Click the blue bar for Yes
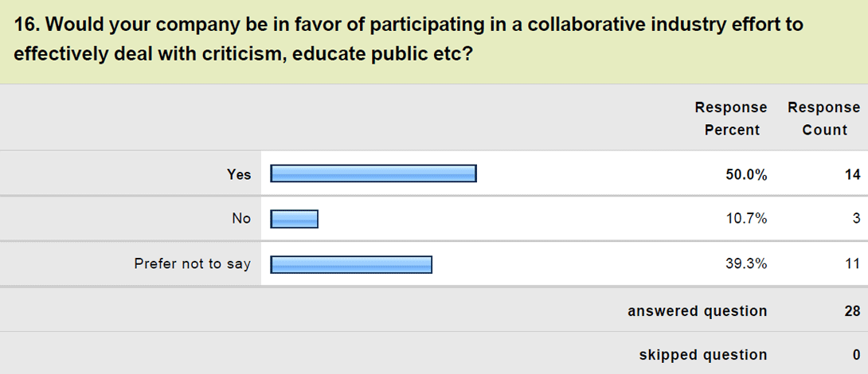Image resolution: width=868 pixels, height=374 pixels. click(x=373, y=173)
